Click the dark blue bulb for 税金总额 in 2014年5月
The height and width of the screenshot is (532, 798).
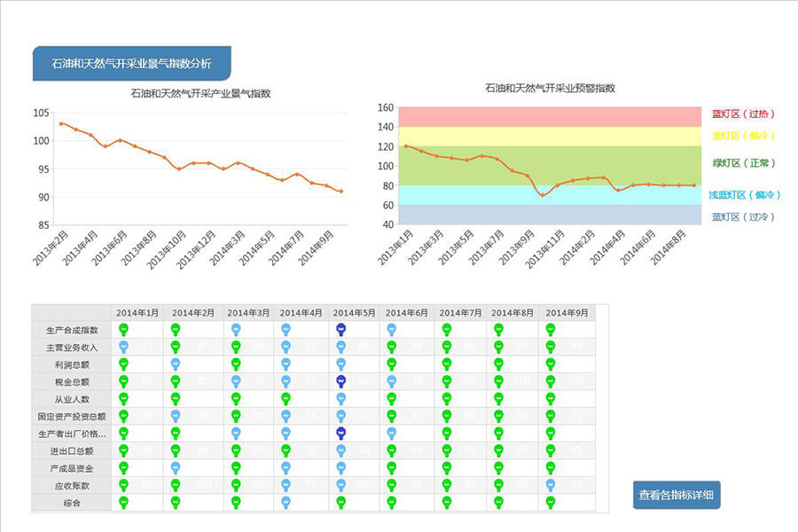pyautogui.click(x=340, y=381)
